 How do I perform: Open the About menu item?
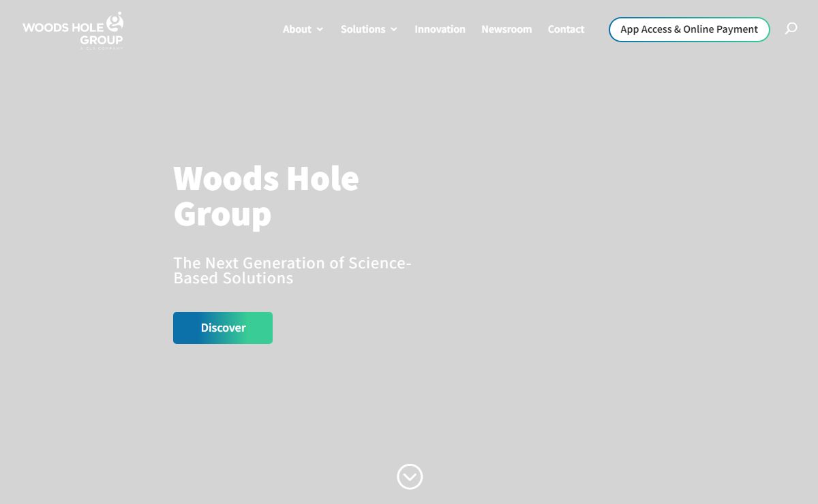click(297, 29)
